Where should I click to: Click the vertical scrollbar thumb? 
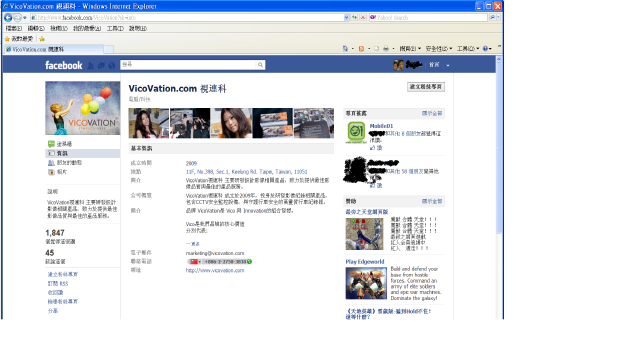tap(499, 148)
